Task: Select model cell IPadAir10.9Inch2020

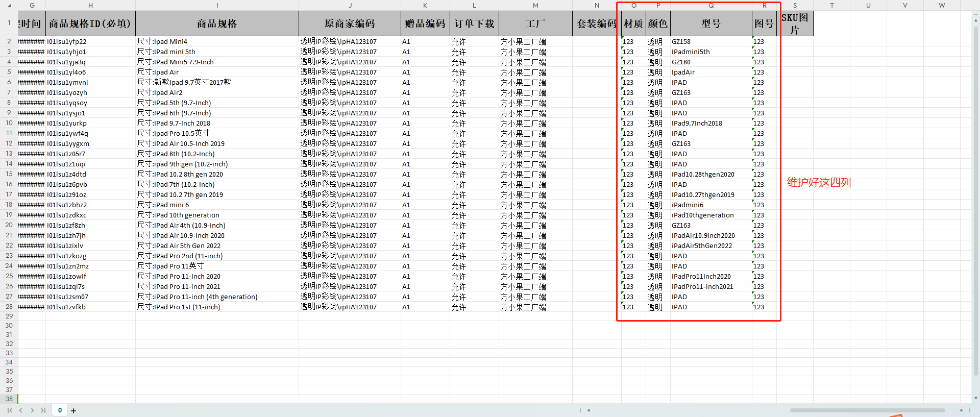Action: (711, 235)
